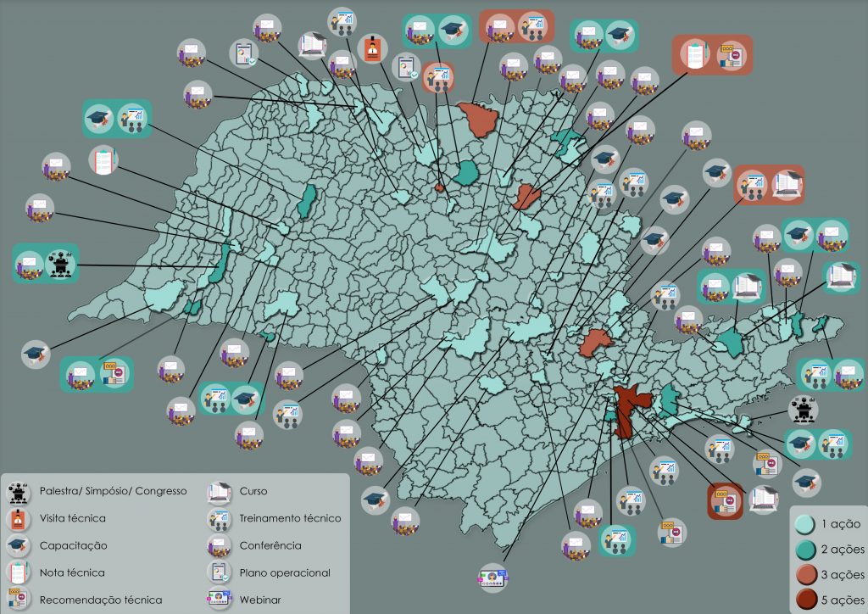Click the '5 ações' dark red swatch
The height and width of the screenshot is (614, 868).
[x=806, y=599]
